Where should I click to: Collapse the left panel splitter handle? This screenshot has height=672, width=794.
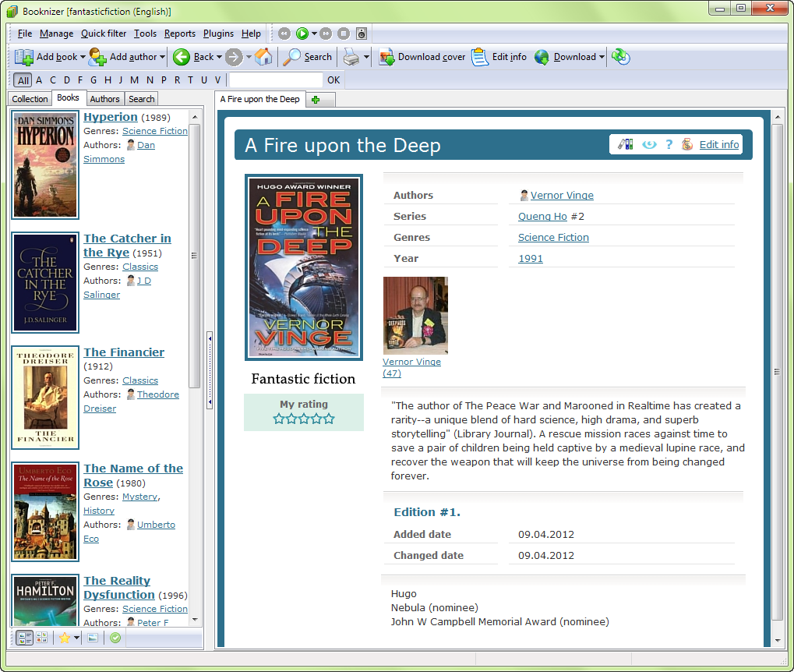pos(210,370)
